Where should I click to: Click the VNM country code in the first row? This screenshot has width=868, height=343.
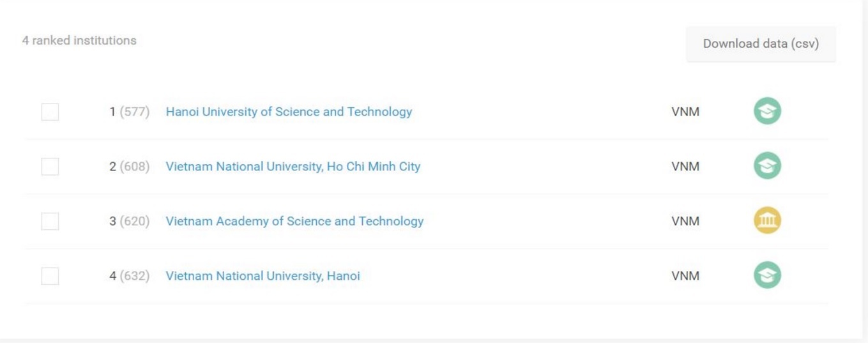pos(685,112)
